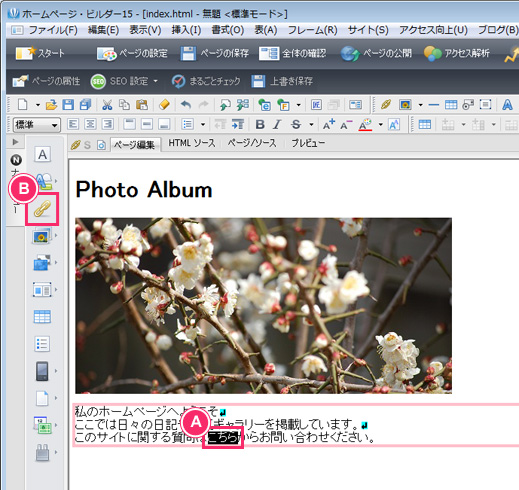This screenshot has height=490, width=519.
Task: Click the save floppy disk toolbar icon
Action: [68, 105]
